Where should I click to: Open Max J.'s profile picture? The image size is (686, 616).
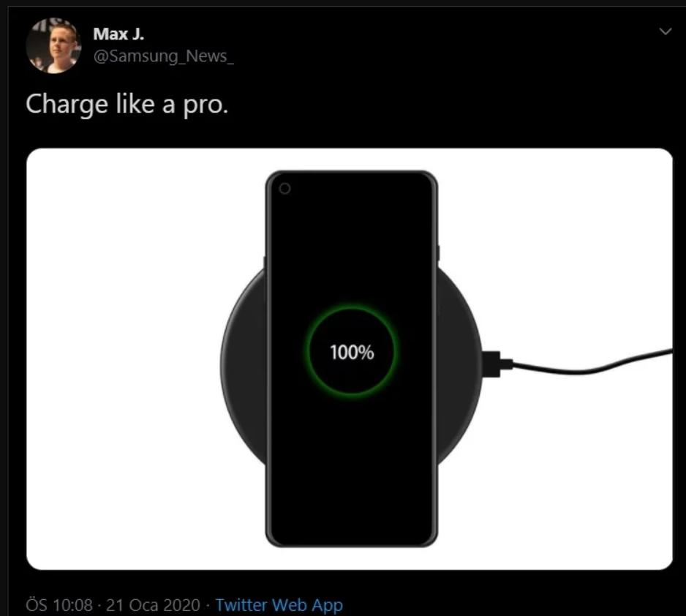53,45
